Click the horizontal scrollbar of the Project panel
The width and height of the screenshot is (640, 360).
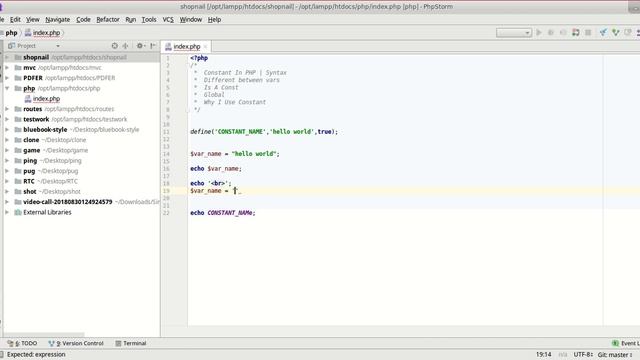[44, 335]
